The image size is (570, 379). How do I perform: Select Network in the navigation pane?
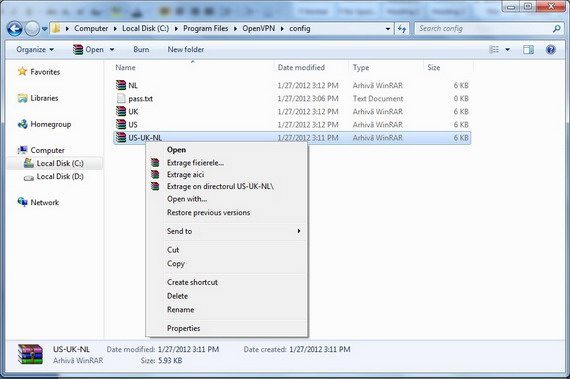point(44,202)
